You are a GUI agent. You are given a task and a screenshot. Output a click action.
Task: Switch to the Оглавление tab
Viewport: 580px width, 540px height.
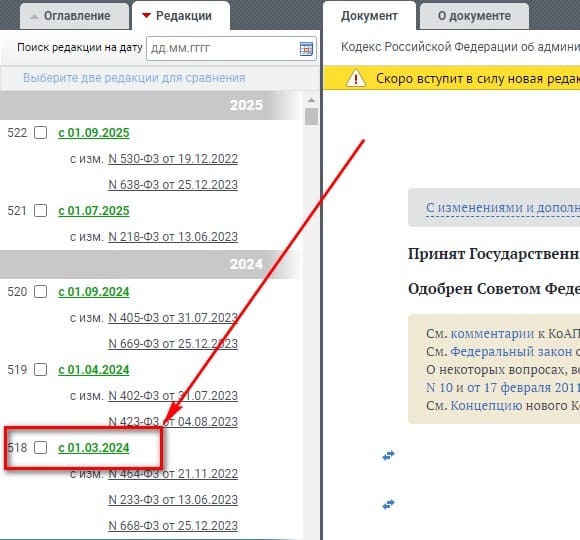point(74,16)
